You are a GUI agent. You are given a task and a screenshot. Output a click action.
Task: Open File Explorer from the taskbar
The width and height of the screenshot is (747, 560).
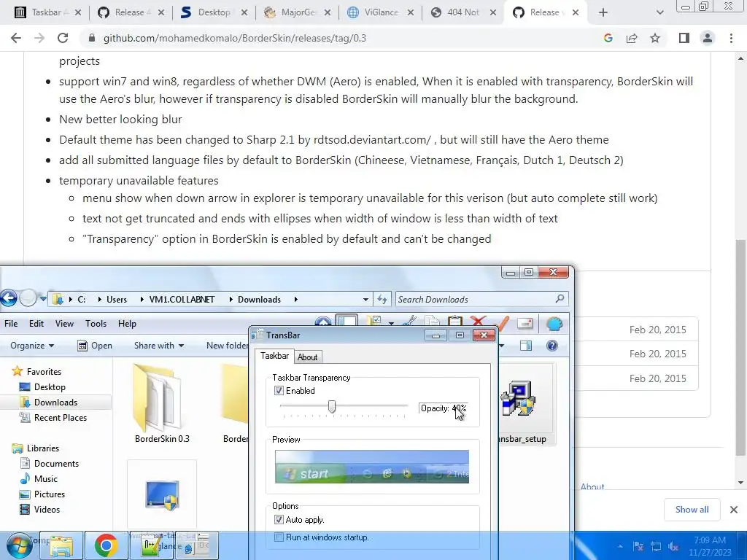point(61,545)
